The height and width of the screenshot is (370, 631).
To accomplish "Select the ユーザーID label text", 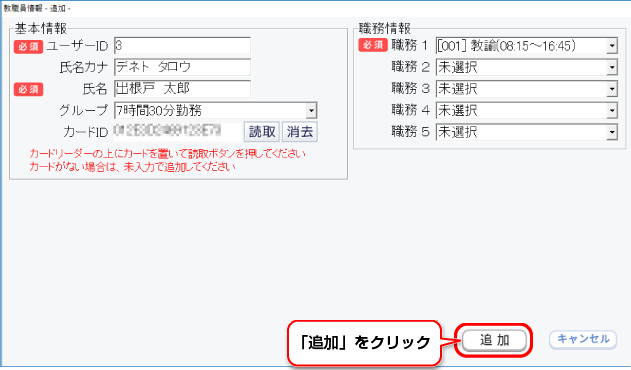I will pyautogui.click(x=77, y=46).
